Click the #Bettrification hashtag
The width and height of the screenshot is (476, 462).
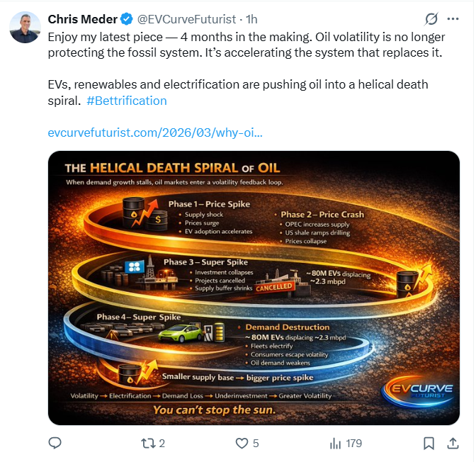point(127,101)
